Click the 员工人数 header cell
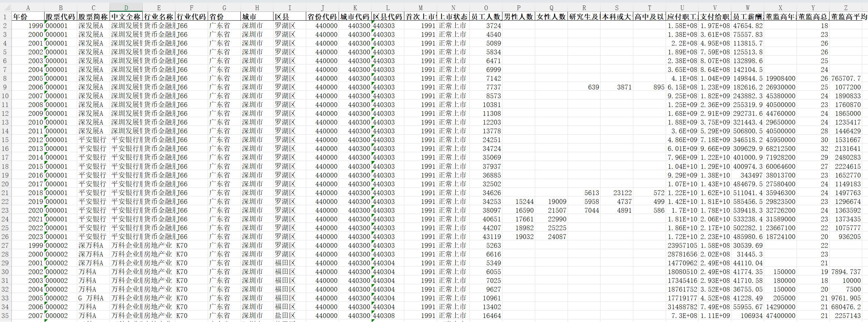868x322 pixels. pyautogui.click(x=486, y=17)
